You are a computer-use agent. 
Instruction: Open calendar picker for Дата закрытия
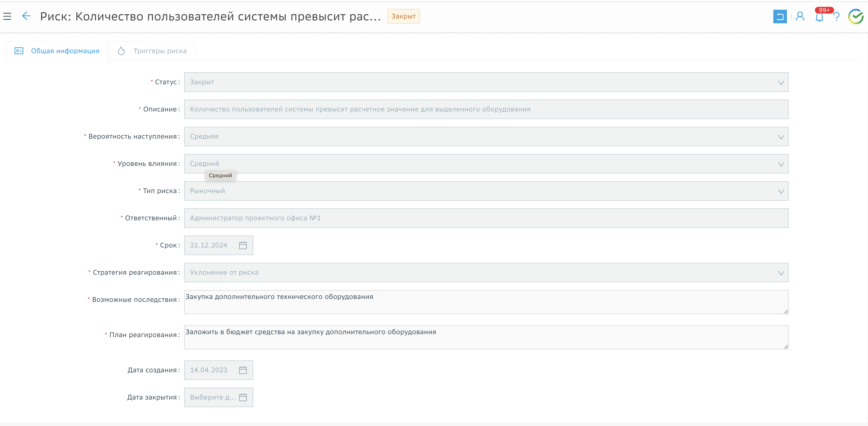pos(243,397)
